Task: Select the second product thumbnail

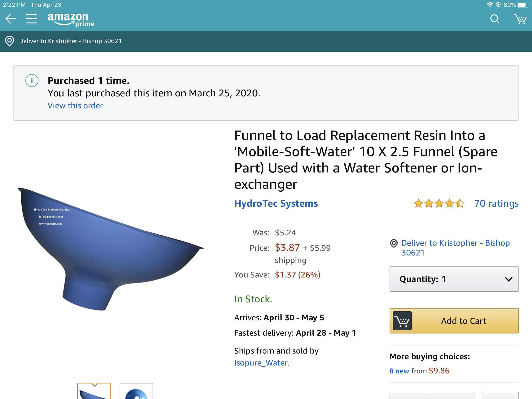Action: tap(136, 391)
